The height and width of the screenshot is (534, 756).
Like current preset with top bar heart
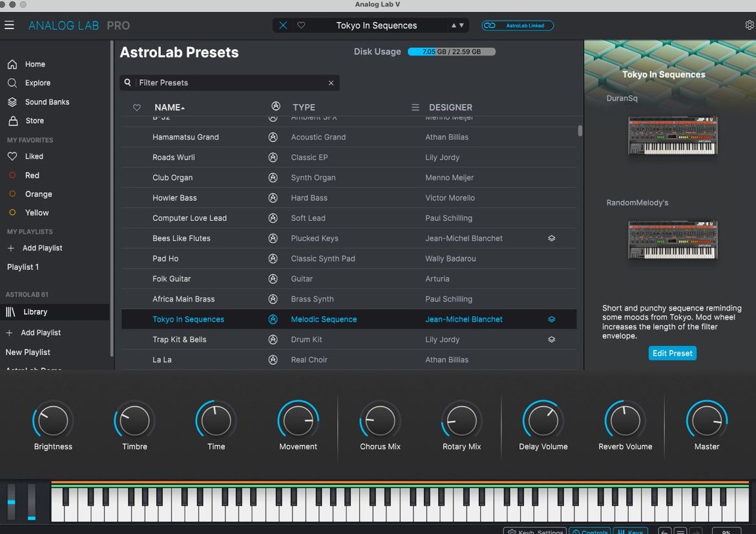301,25
